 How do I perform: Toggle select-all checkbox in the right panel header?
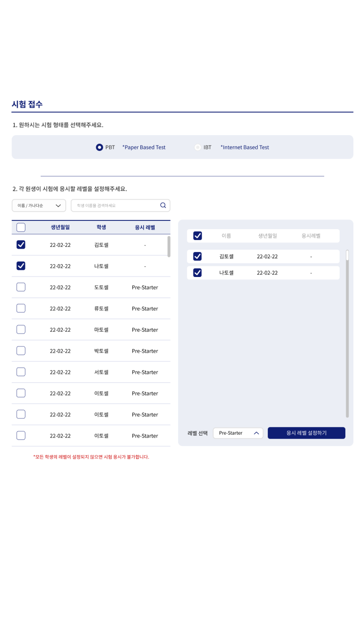click(x=197, y=236)
